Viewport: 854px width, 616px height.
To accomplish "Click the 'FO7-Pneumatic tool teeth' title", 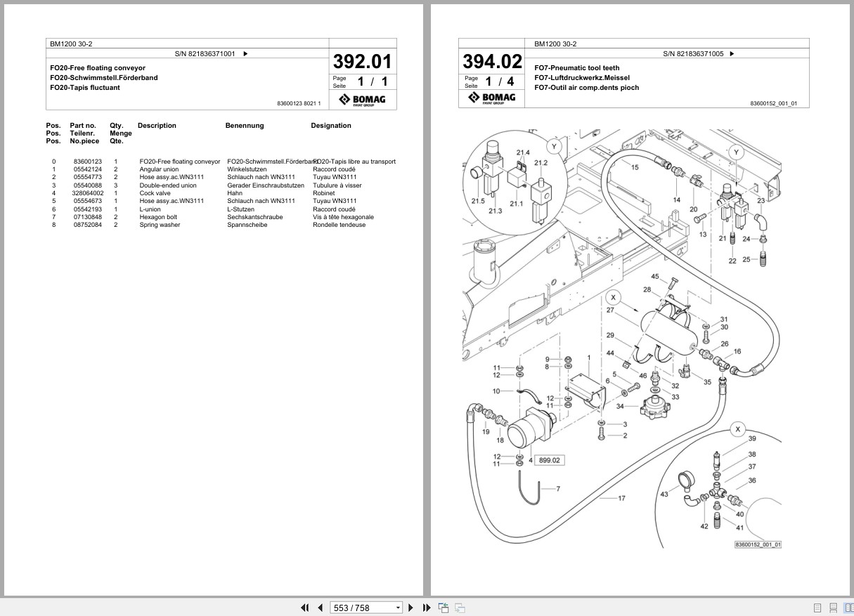I will [577, 68].
